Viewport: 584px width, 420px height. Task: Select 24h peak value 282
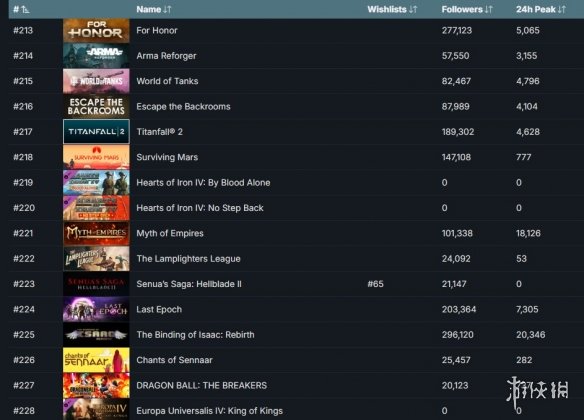pos(524,360)
